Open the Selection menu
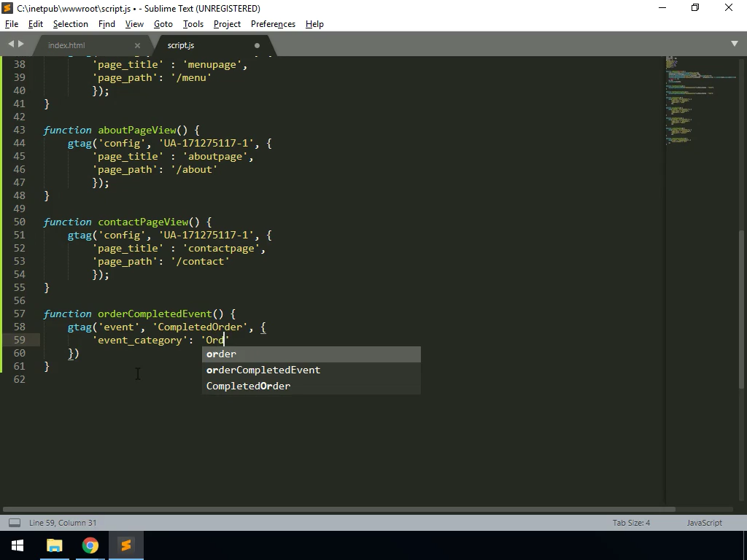Image resolution: width=747 pixels, height=560 pixels. (x=71, y=24)
